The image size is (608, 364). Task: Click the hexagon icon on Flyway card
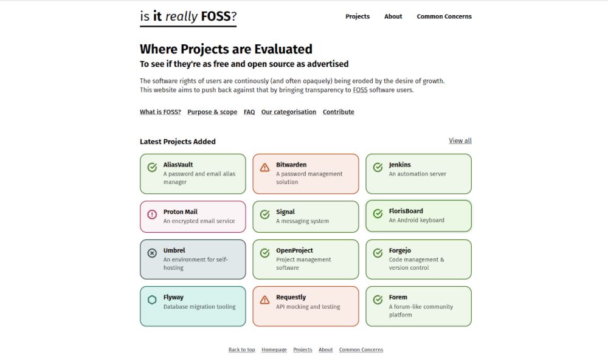[x=152, y=300]
